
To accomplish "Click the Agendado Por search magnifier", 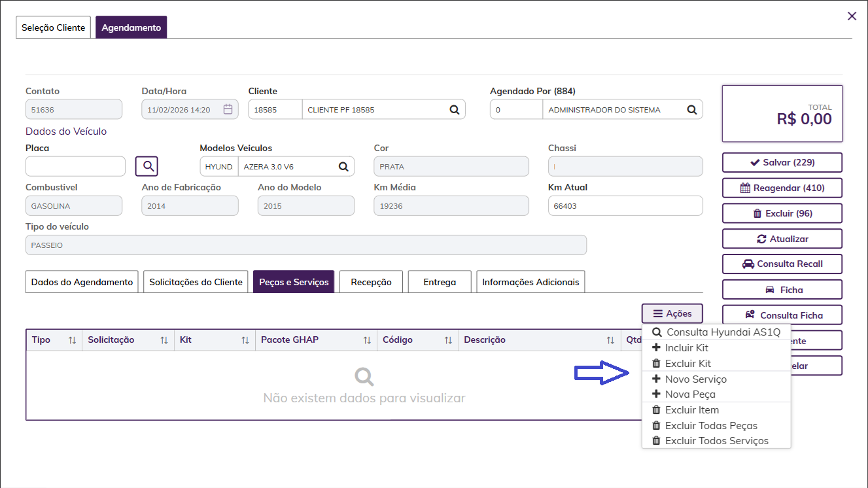I will (691, 110).
